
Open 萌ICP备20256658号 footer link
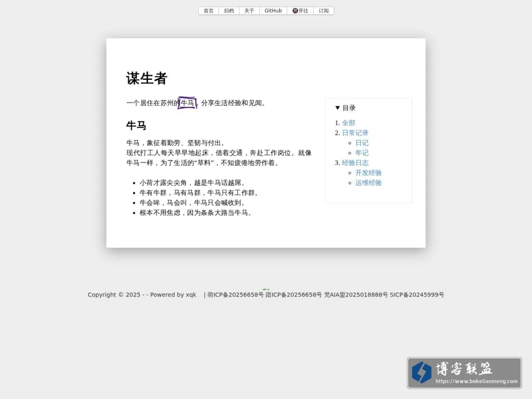point(235,295)
